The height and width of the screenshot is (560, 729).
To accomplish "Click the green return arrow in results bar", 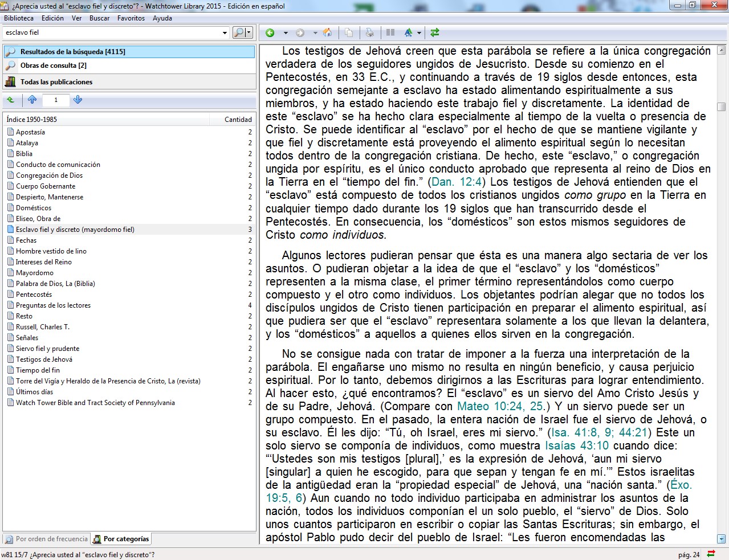I will (11, 100).
